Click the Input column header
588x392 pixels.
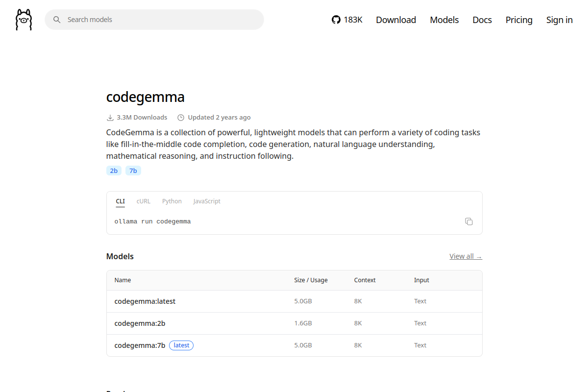(x=421, y=280)
